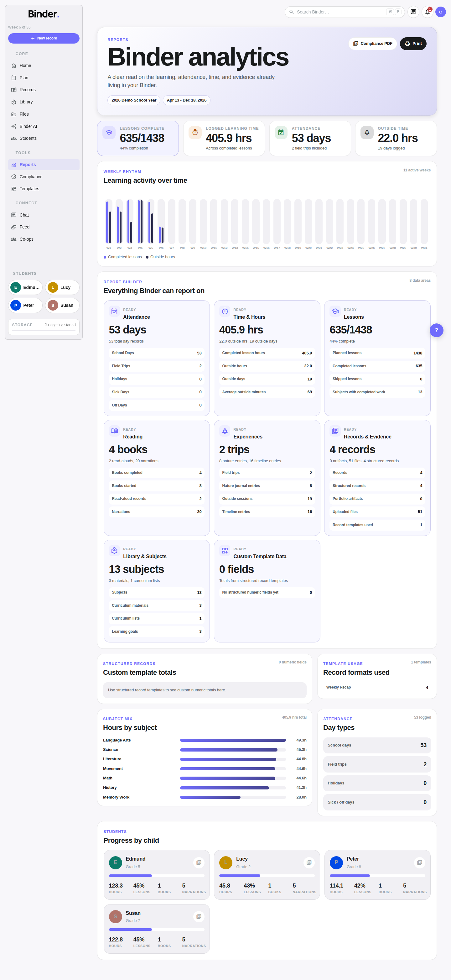Click the Weekly Recap template row

(x=377, y=688)
